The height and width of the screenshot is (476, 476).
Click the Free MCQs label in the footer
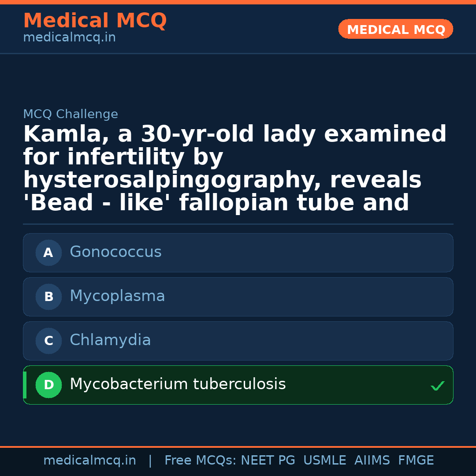[200, 461]
